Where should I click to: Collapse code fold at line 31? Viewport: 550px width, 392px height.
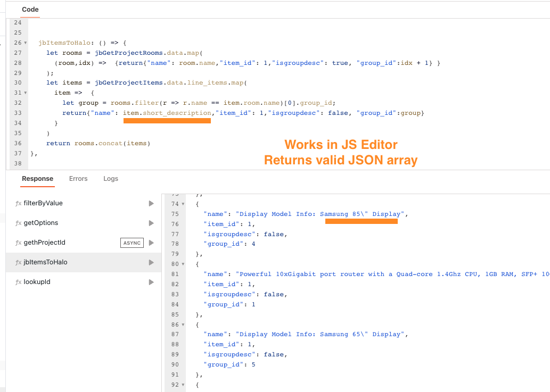(x=25, y=93)
